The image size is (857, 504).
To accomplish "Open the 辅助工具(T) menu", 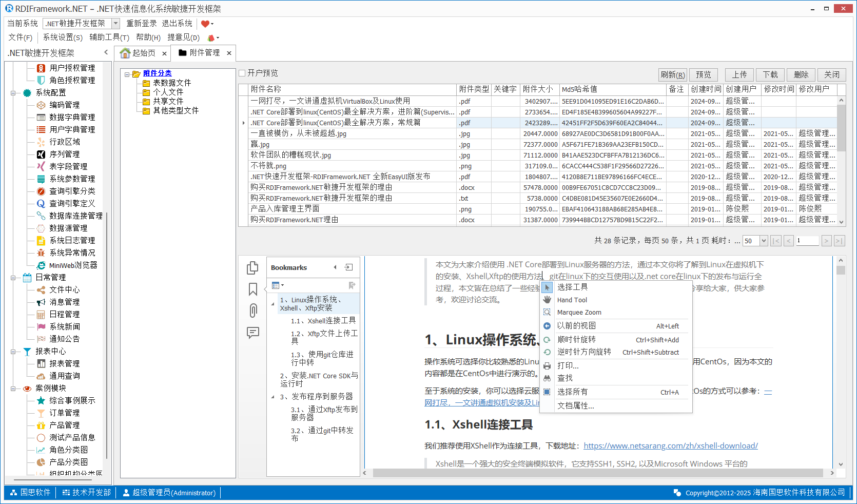I will [109, 37].
